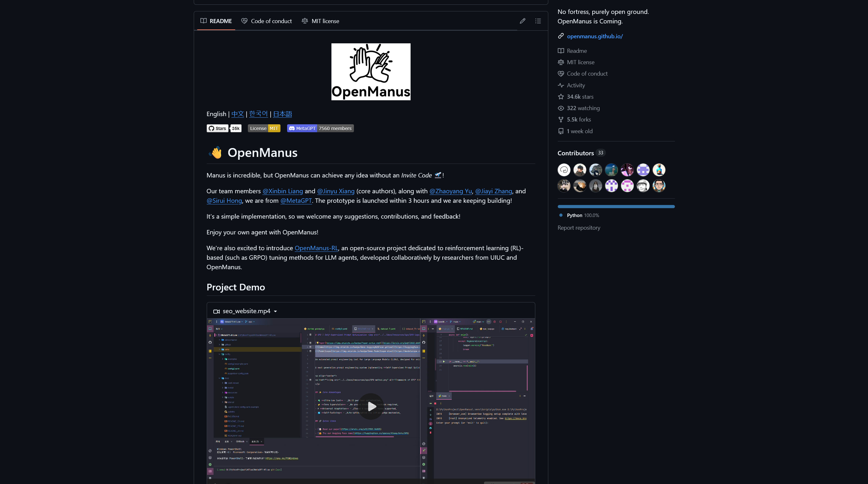
Task: Open the OpenManus-RL project link
Action: pyautogui.click(x=316, y=248)
